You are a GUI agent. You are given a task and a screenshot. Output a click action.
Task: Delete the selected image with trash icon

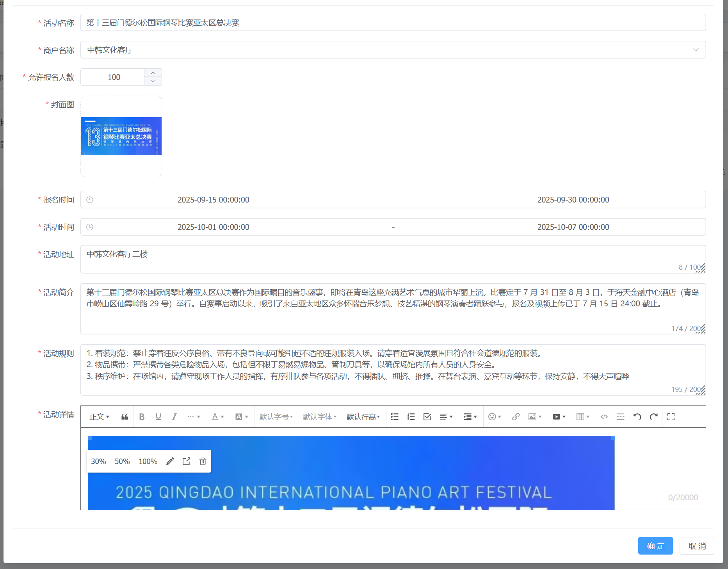click(203, 461)
